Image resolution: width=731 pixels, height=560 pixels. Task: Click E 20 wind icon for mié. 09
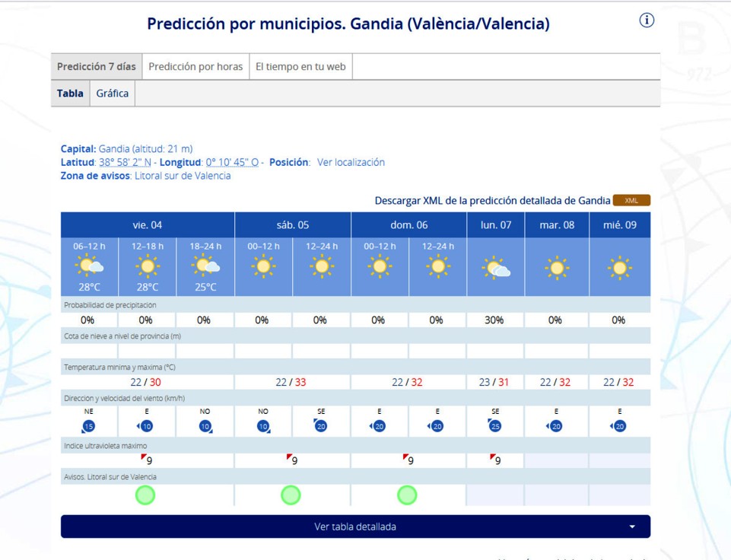618,426
